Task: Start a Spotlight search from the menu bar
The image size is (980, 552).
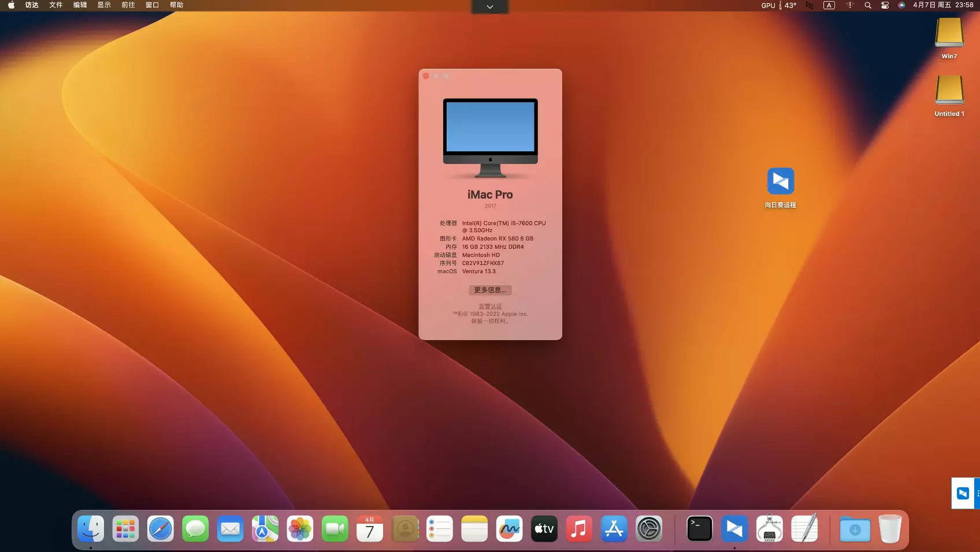Action: coord(867,5)
